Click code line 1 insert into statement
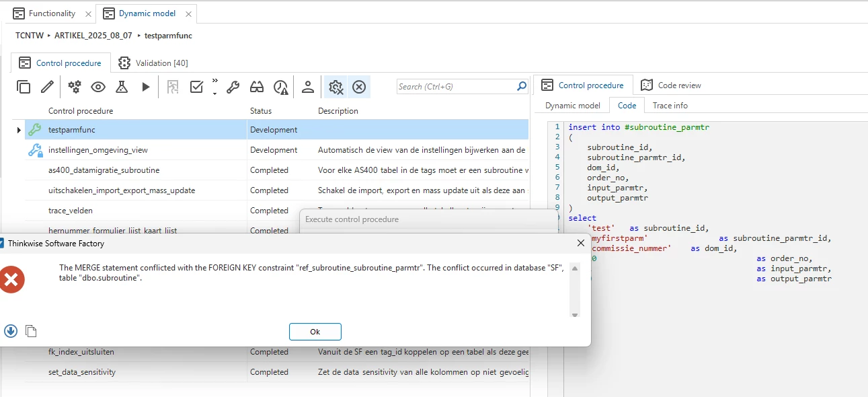The width and height of the screenshot is (868, 397). pyautogui.click(x=639, y=127)
